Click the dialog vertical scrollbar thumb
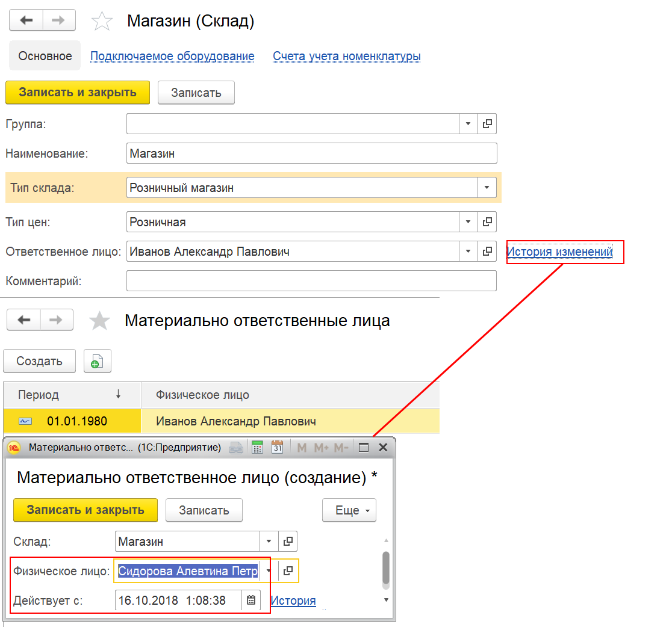 (386, 568)
